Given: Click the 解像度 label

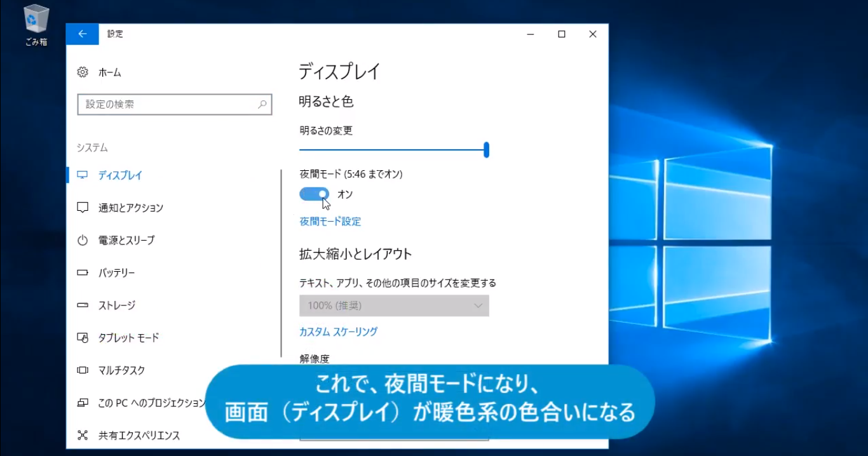Looking at the screenshot, I should pyautogui.click(x=315, y=359).
